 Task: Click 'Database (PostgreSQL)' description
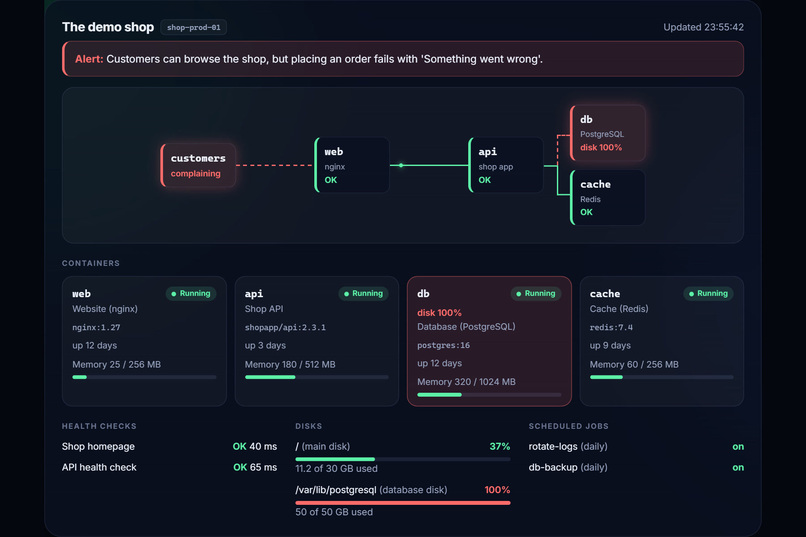pyautogui.click(x=466, y=327)
